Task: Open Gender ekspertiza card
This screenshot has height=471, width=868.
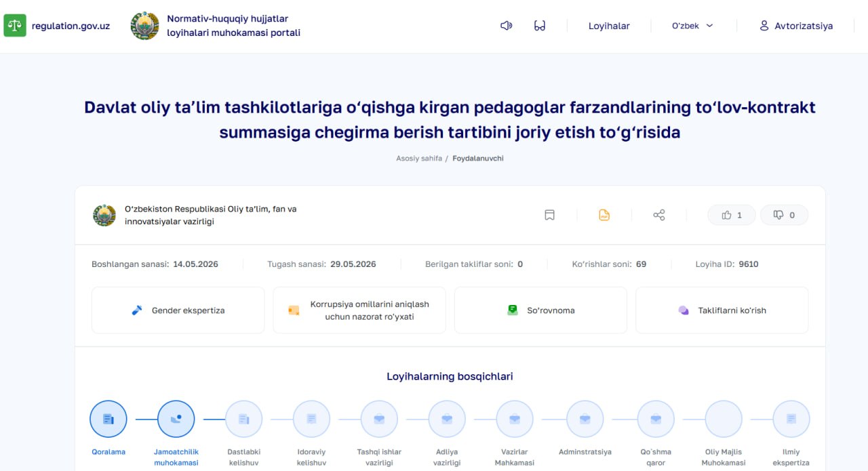Action: tap(178, 310)
